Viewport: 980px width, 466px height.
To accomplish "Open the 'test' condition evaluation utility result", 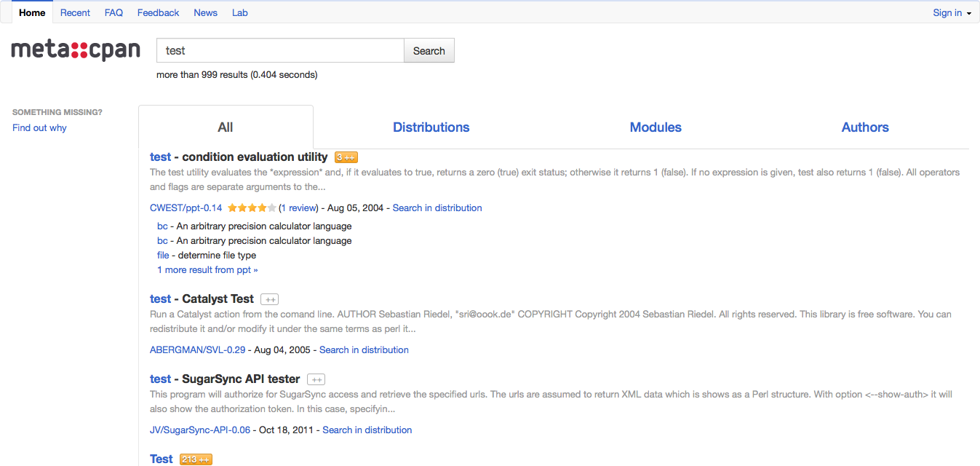I will click(x=160, y=157).
